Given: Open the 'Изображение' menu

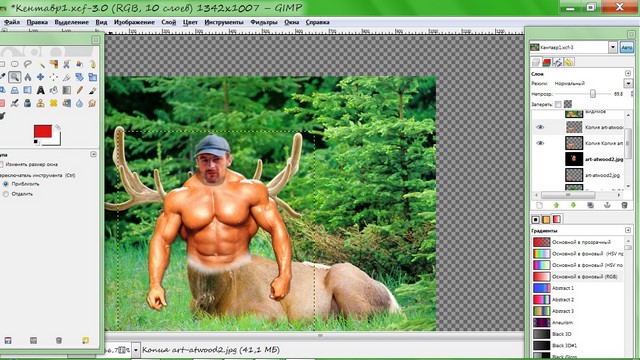Looking at the screenshot, I should pos(134,22).
